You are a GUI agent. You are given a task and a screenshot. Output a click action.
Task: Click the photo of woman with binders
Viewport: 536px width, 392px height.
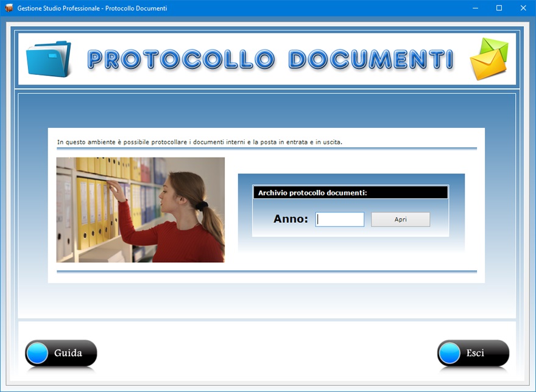[x=141, y=210]
